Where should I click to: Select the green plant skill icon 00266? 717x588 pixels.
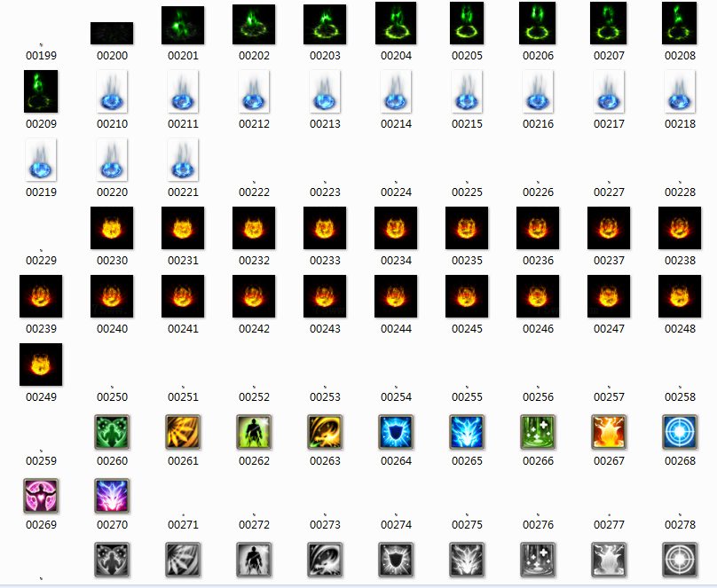pyautogui.click(x=539, y=435)
